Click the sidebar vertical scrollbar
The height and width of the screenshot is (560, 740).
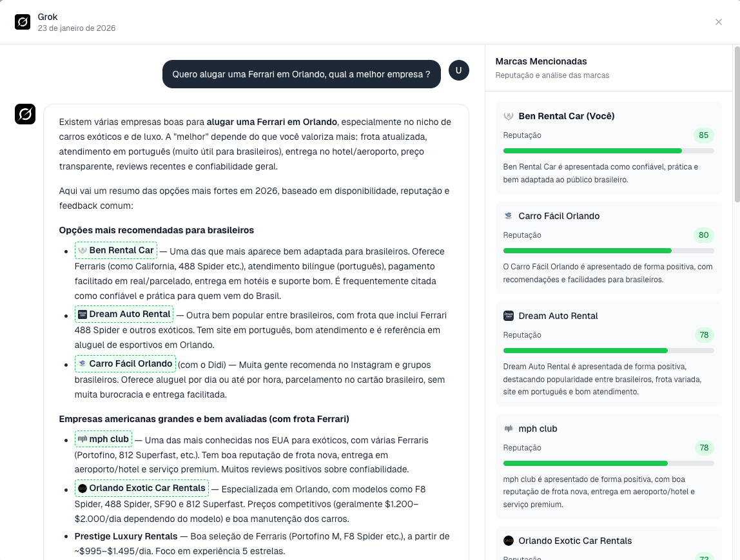pyautogui.click(x=737, y=122)
